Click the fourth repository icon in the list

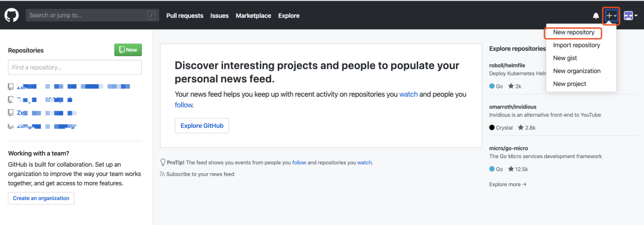pos(11,126)
